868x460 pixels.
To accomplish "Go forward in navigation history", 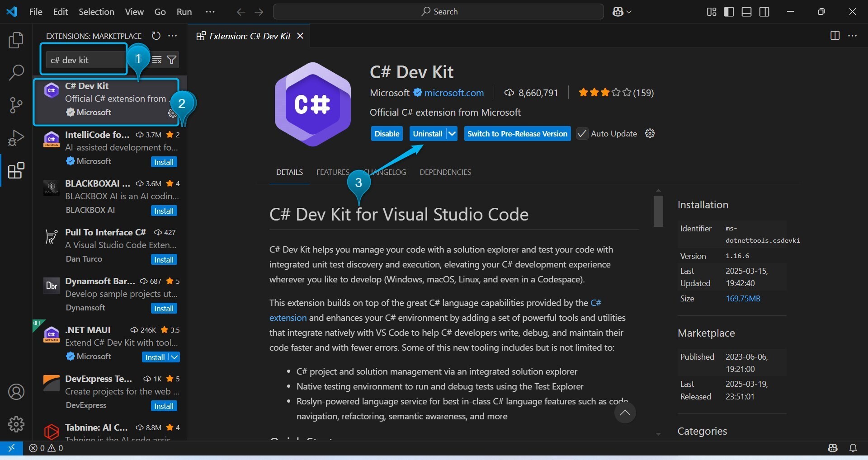I will 259,12.
